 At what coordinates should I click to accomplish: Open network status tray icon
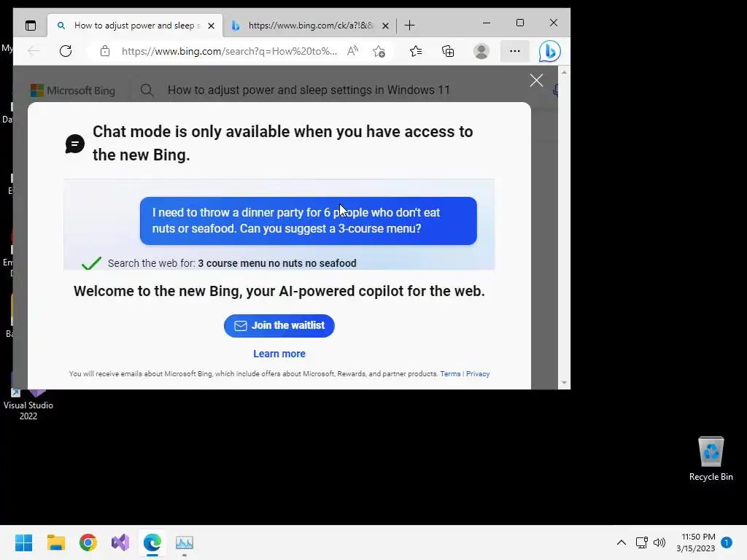click(x=642, y=542)
